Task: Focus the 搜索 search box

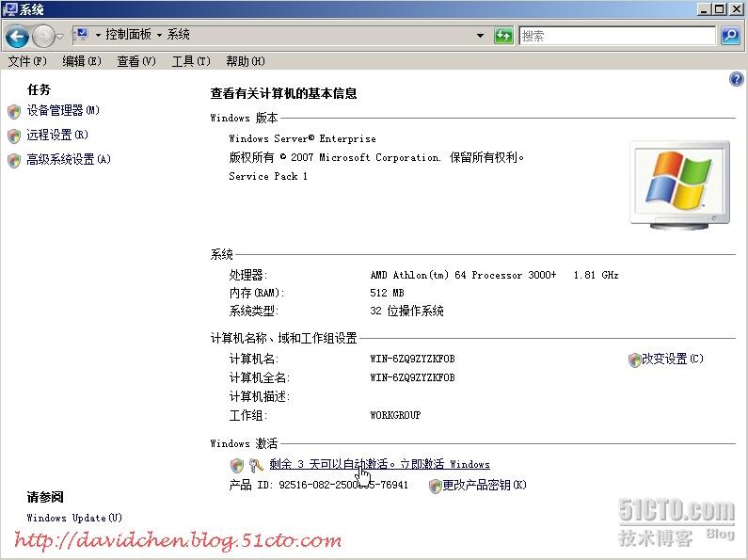Action: 617,36
